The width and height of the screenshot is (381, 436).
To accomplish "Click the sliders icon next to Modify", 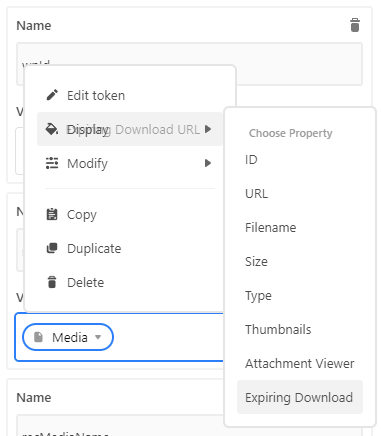I will (52, 163).
